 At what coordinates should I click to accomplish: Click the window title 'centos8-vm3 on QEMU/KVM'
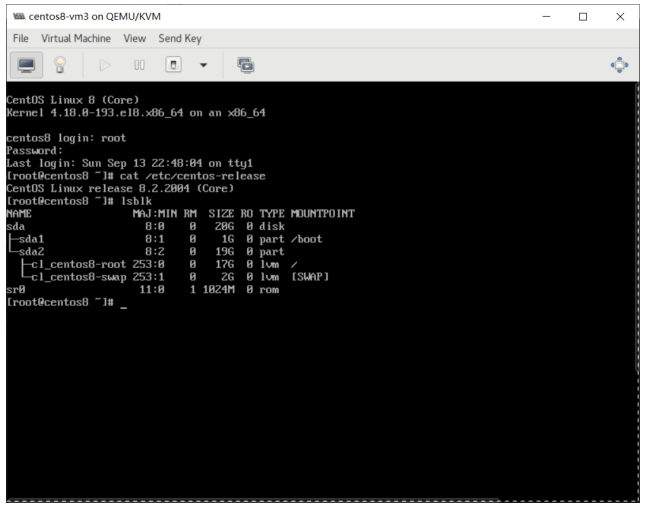coord(95,16)
